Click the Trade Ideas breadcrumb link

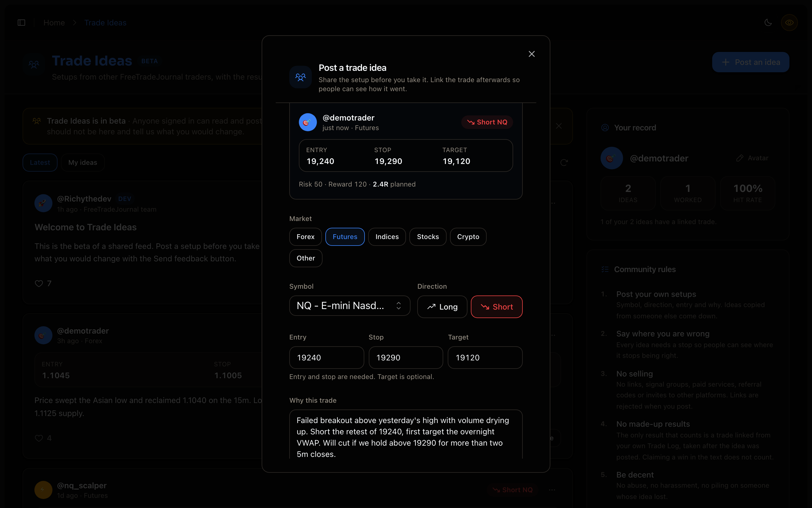coord(105,23)
